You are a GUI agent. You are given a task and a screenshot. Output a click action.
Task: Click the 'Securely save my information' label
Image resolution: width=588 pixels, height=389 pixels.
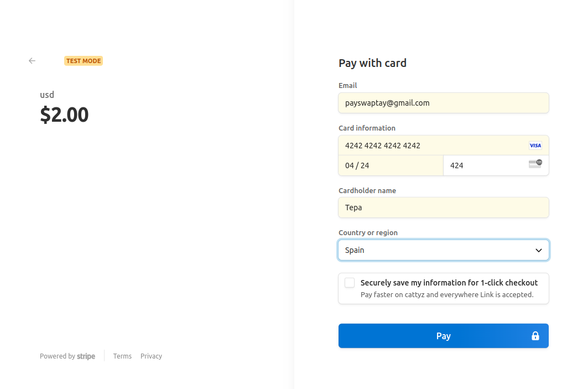tap(449, 283)
